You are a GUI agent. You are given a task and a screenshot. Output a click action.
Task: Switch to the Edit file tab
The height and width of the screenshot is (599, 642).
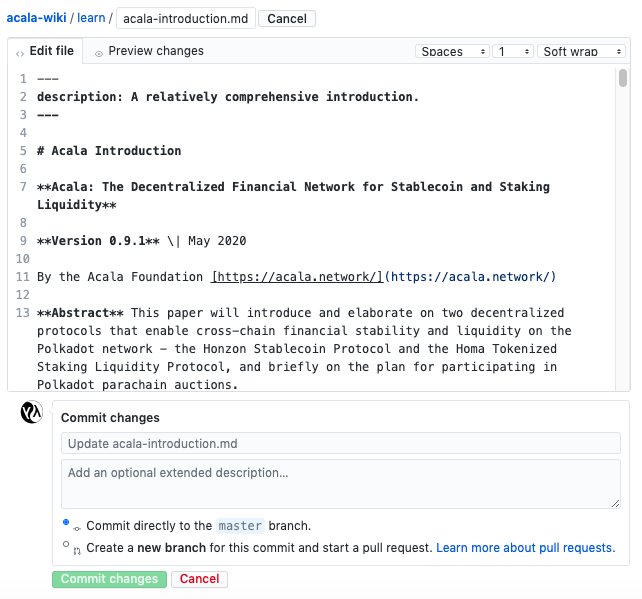pos(45,51)
